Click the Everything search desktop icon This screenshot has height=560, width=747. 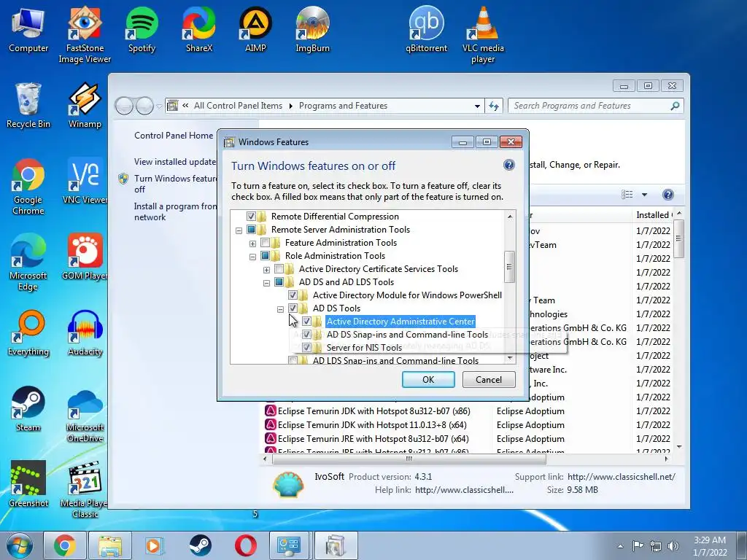[28, 332]
